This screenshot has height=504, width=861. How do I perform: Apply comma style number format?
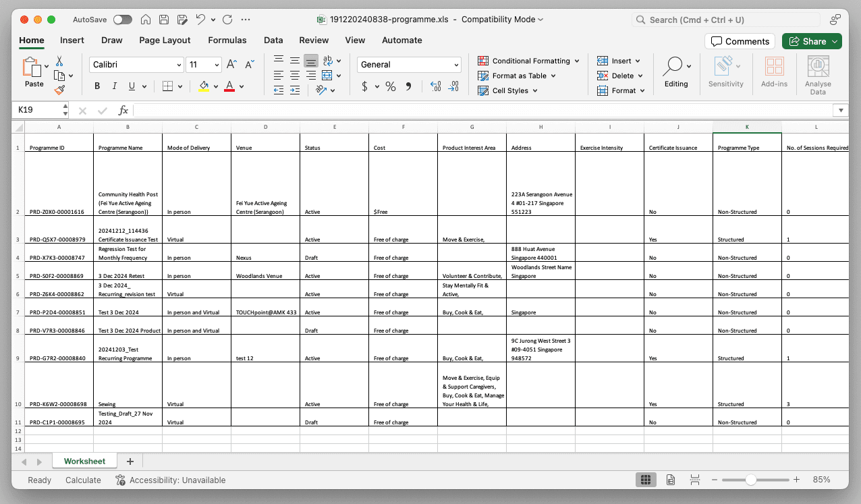[x=408, y=86]
